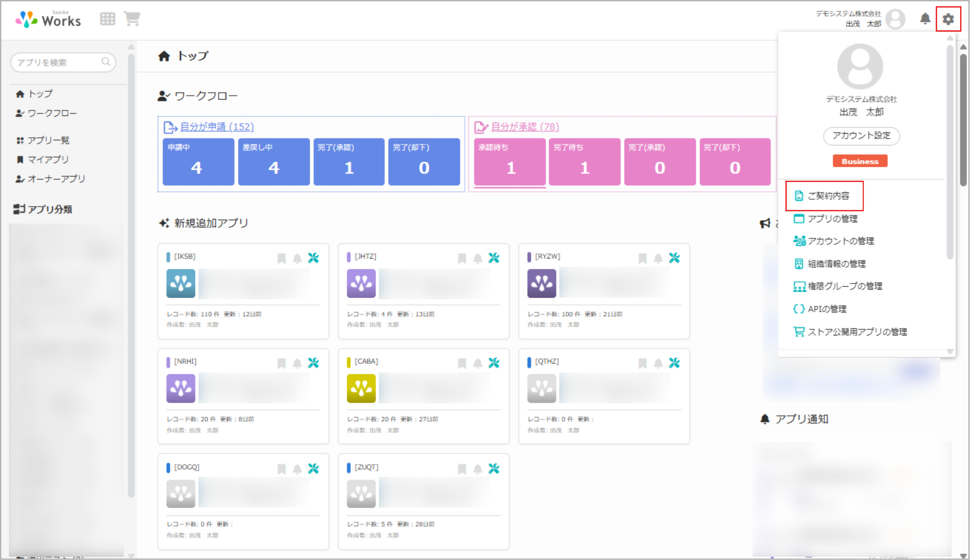Open settings wrench for IKSB app

point(313,258)
